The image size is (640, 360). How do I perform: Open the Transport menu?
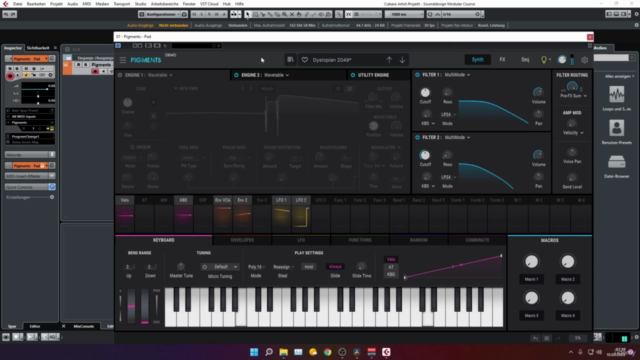click(x=122, y=4)
